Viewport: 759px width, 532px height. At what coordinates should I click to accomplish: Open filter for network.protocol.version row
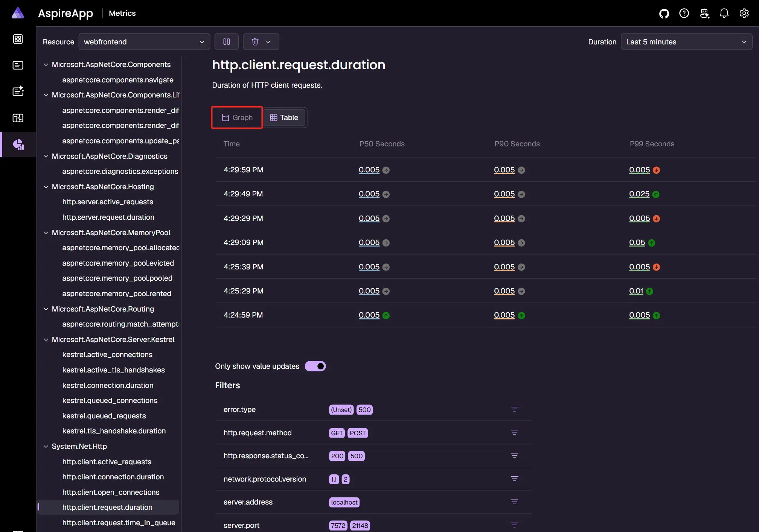click(514, 479)
